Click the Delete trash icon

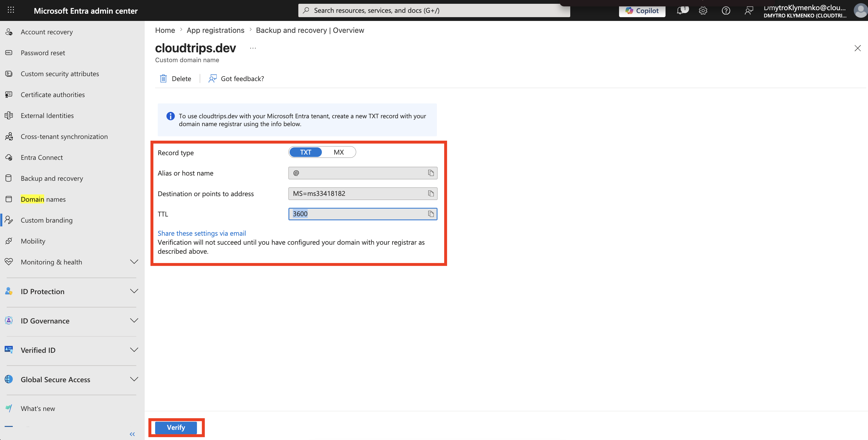point(163,78)
